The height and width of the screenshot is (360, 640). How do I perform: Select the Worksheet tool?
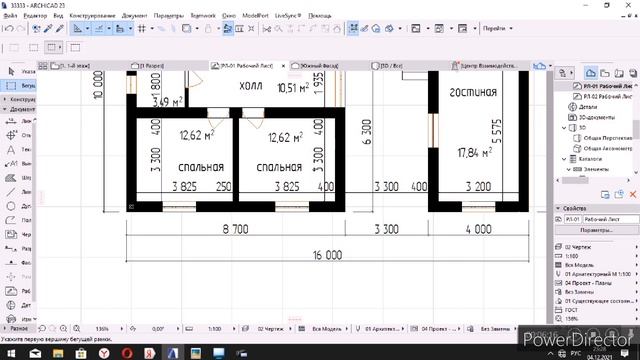click(x=11, y=291)
